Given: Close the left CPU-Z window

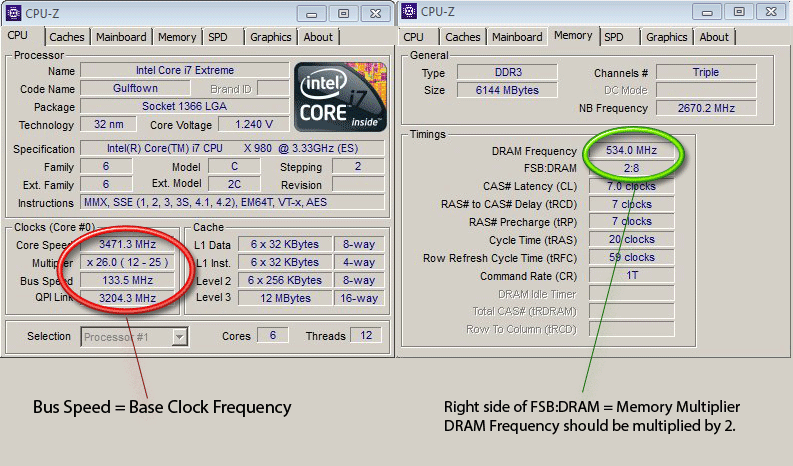Looking at the screenshot, I should [375, 14].
